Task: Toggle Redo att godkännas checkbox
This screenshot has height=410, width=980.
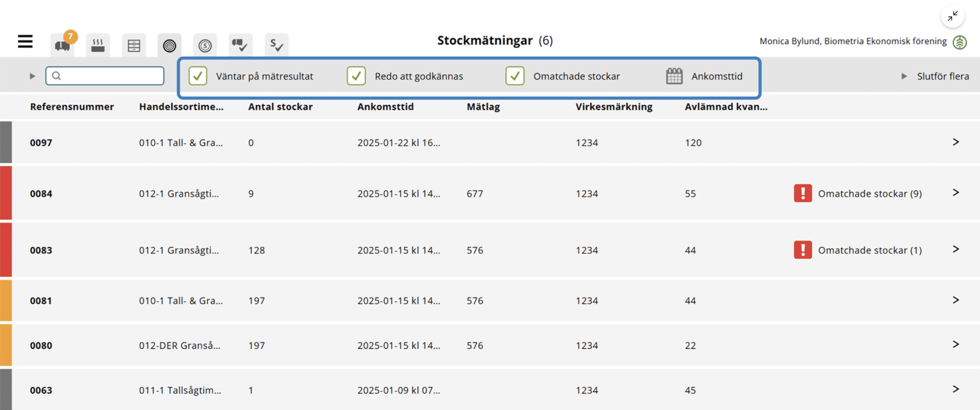Action: [356, 76]
